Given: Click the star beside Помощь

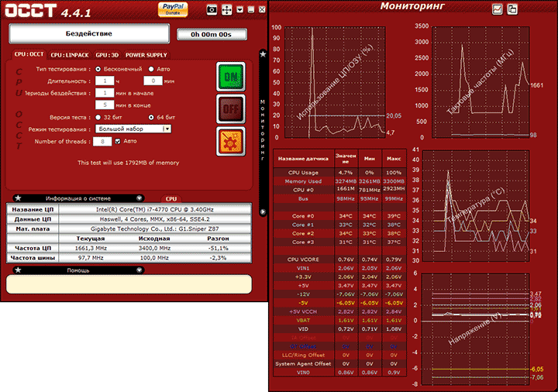Looking at the screenshot, I should tap(18, 270).
